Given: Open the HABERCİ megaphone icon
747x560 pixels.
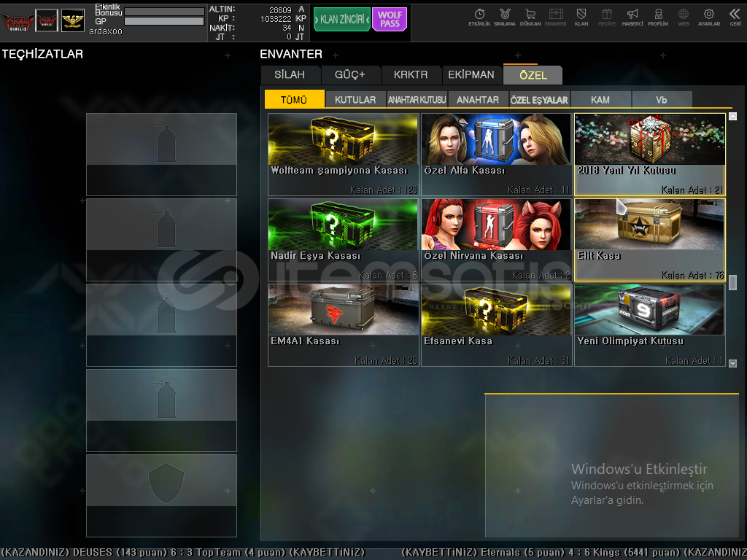Looking at the screenshot, I should pyautogui.click(x=632, y=17).
